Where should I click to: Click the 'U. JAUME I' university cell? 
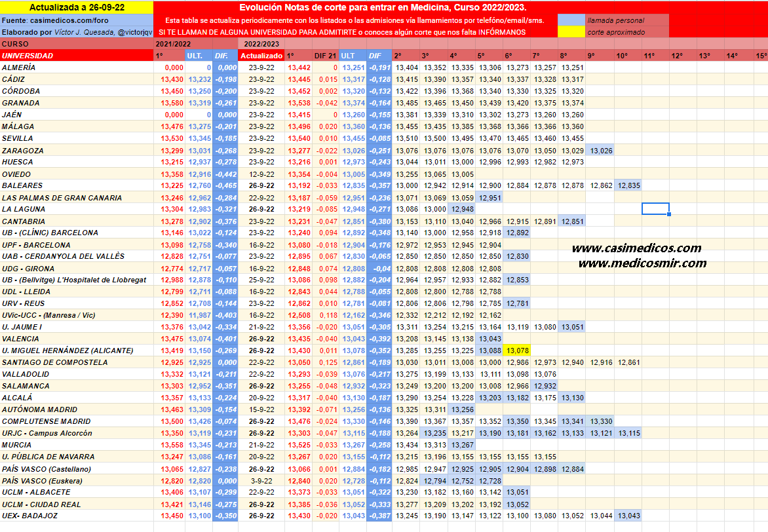pos(77,327)
